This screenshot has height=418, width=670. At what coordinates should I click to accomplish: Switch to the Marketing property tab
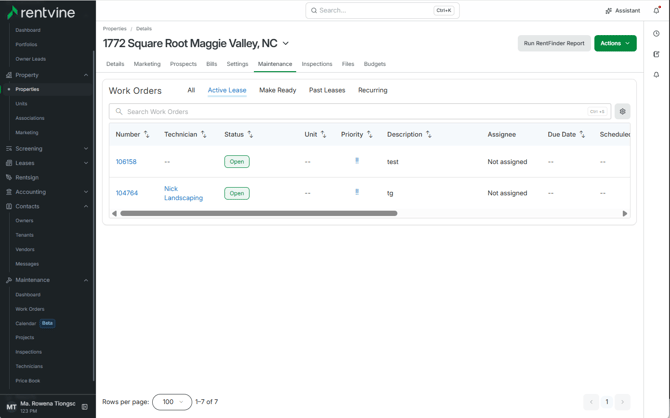point(147,64)
